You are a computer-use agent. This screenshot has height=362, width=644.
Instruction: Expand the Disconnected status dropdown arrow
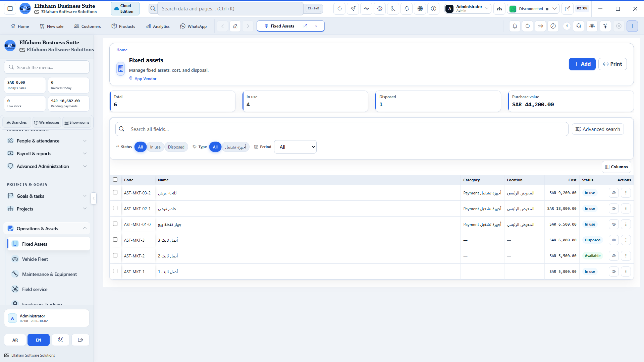click(555, 9)
